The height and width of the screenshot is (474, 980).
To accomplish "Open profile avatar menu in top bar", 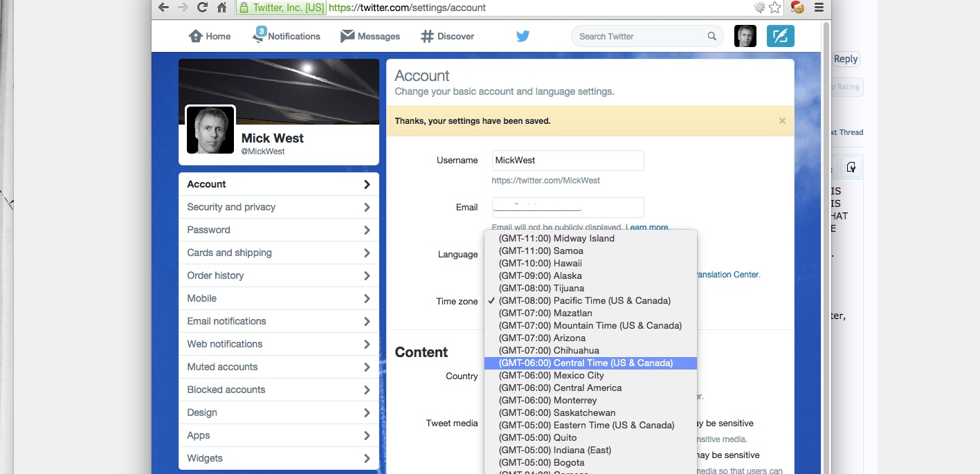I will pyautogui.click(x=745, y=36).
